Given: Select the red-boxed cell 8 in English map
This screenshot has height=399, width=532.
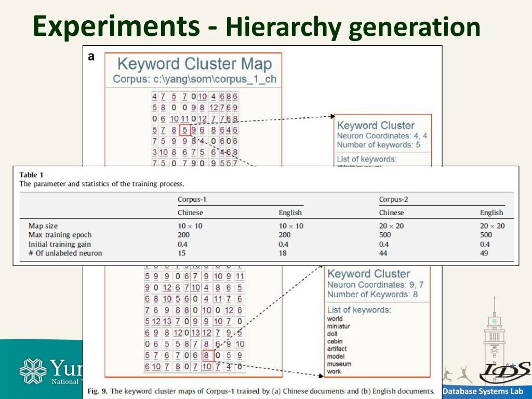Looking at the screenshot, I should tap(208, 355).
